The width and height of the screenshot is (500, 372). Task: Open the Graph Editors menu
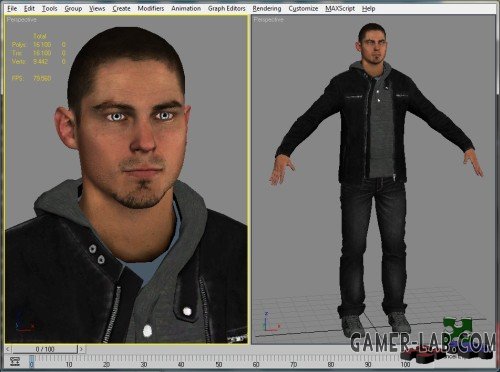227,8
